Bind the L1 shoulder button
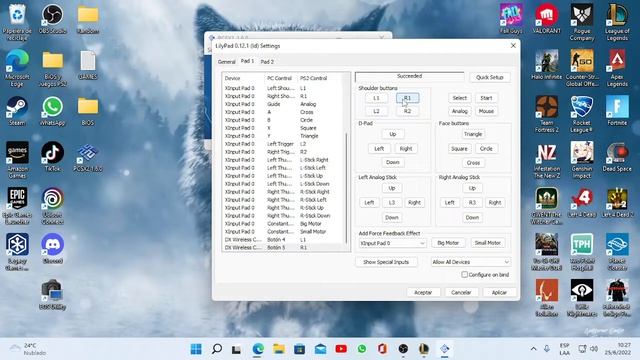This screenshot has height=360, width=640. pyautogui.click(x=376, y=98)
